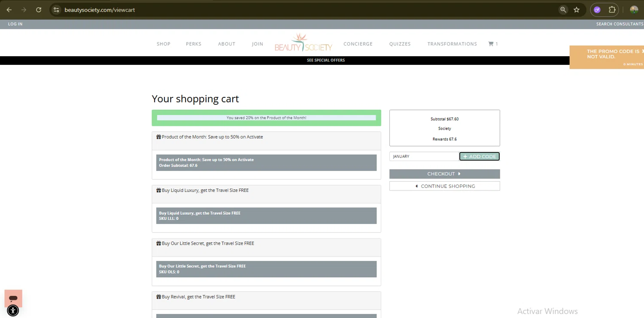644x318 pixels.
Task: Click the Rewards 67.6 text
Action: [x=444, y=139]
